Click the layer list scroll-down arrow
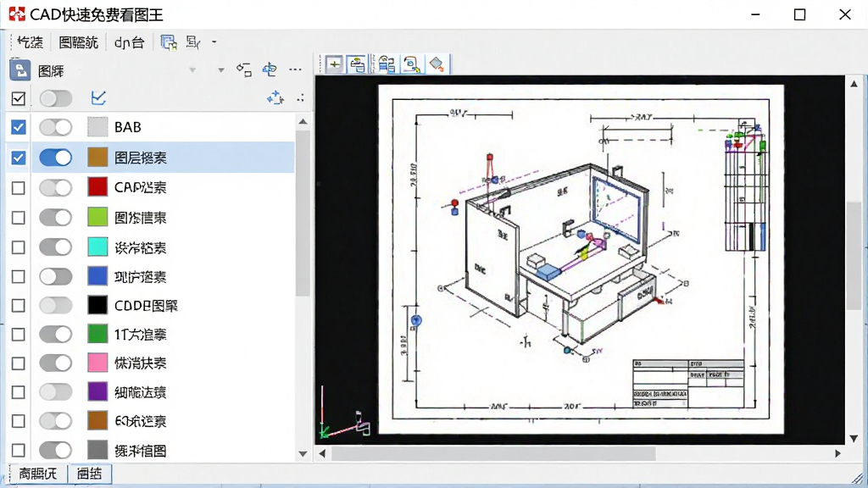The width and height of the screenshot is (868, 488). (x=303, y=454)
